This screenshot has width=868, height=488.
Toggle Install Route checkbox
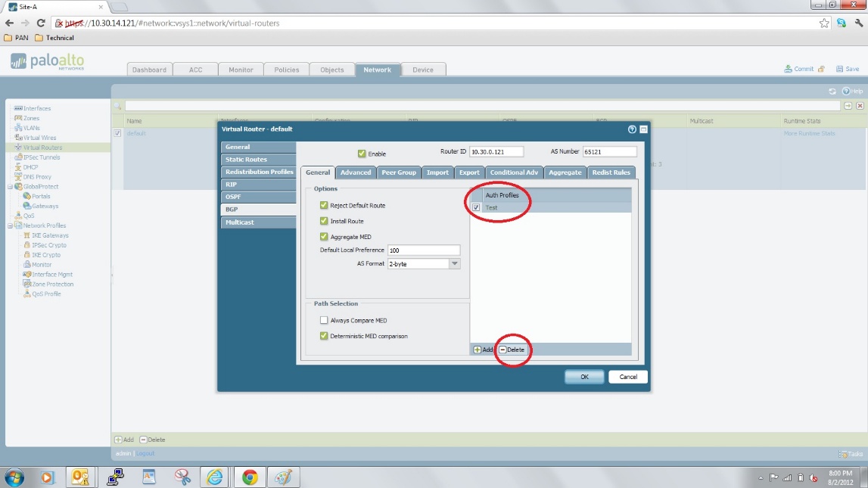pos(324,221)
